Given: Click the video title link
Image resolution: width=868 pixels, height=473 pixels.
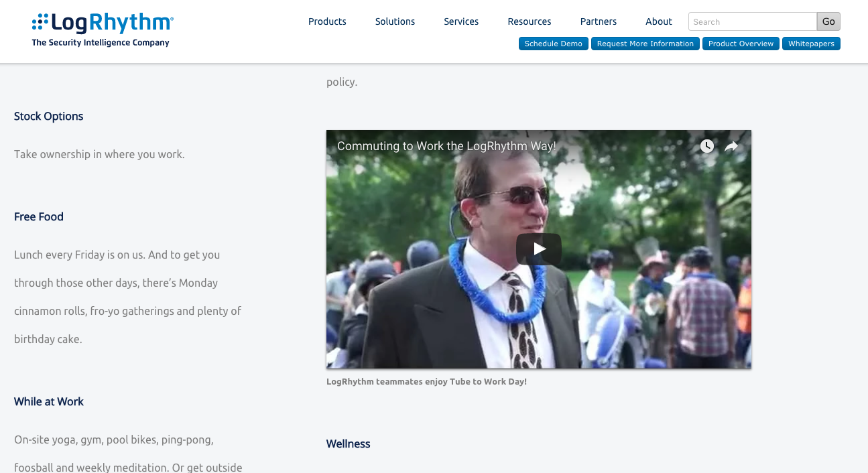Looking at the screenshot, I should pos(446,145).
